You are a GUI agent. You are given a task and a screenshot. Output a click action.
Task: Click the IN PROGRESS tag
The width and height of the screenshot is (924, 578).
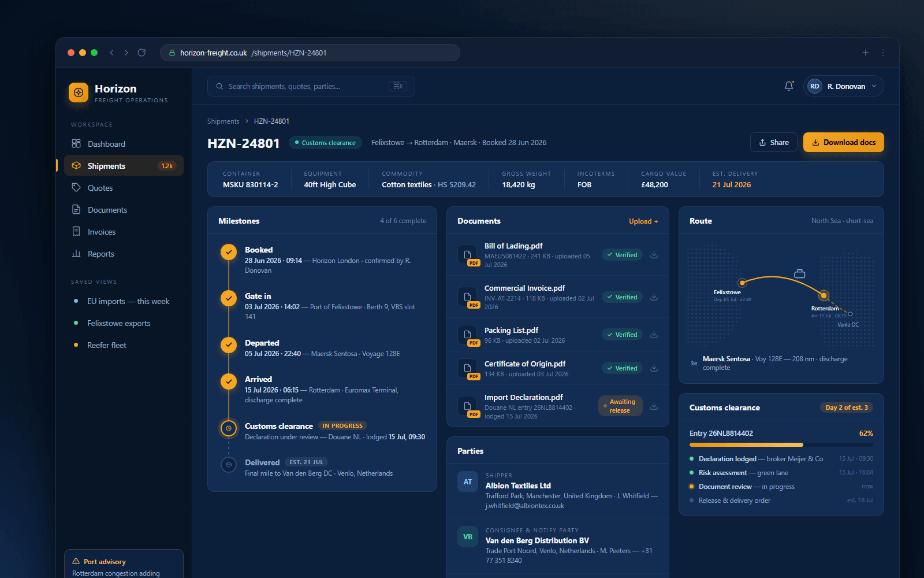(x=342, y=426)
